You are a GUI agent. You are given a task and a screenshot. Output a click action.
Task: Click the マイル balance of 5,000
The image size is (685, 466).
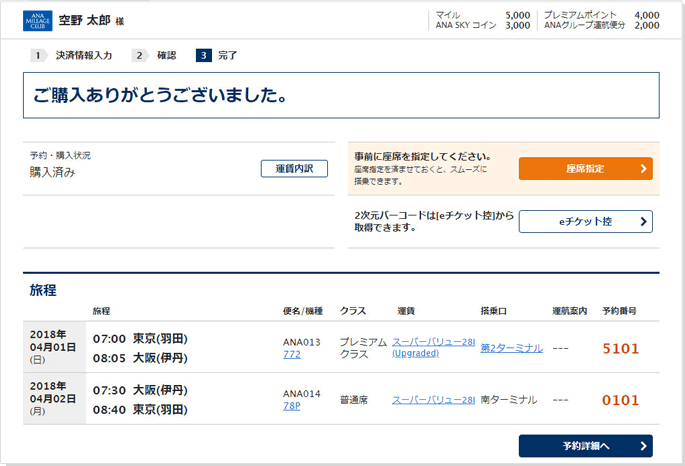pyautogui.click(x=517, y=15)
